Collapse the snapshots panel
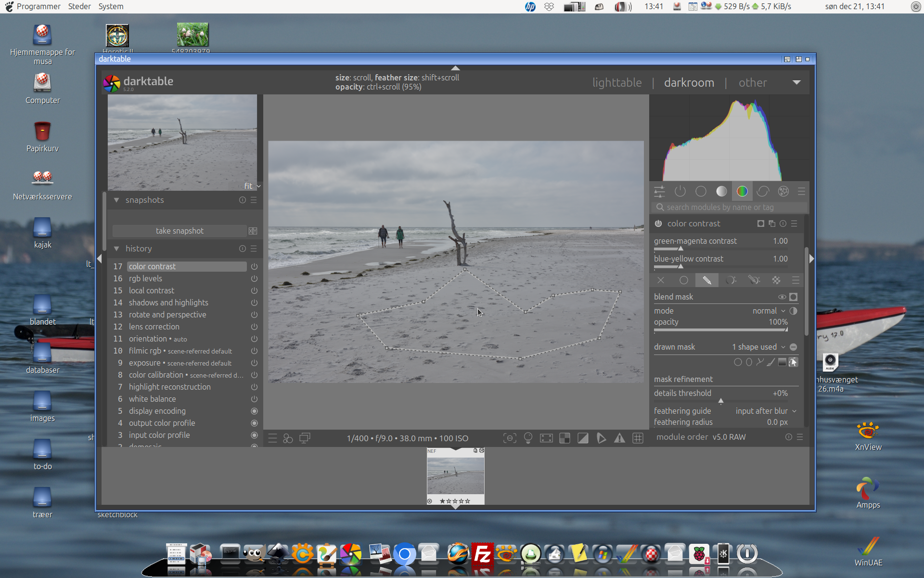The image size is (924, 578). pos(116,200)
